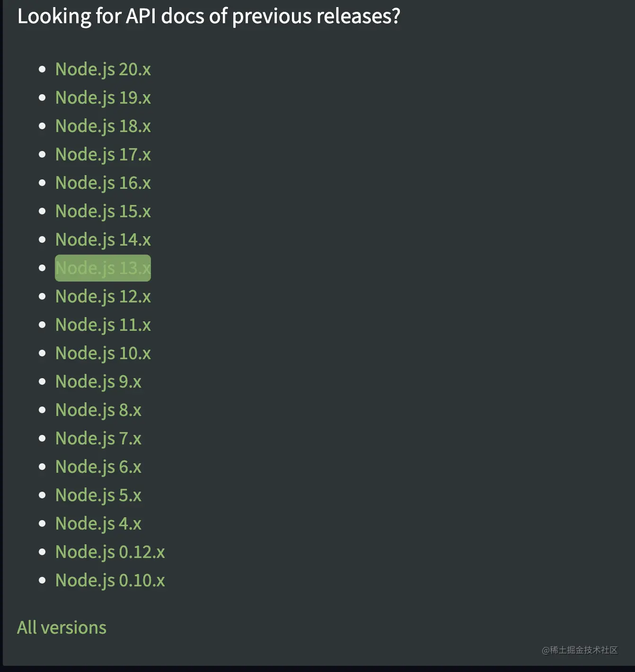Open Node.js 8.x API docs
635x672 pixels.
point(98,410)
